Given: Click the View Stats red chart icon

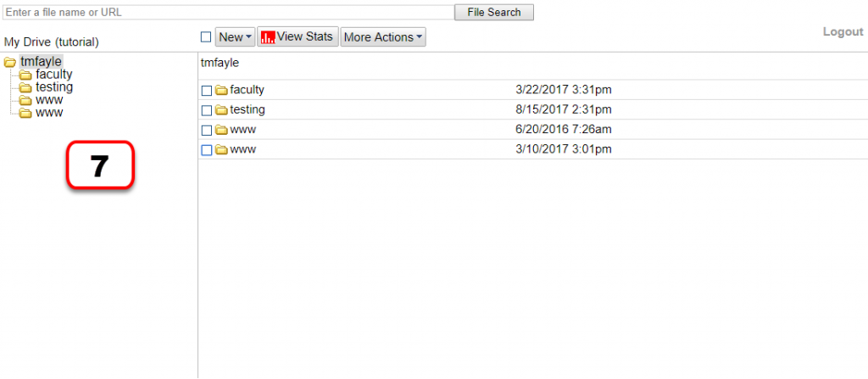Looking at the screenshot, I should [x=268, y=37].
